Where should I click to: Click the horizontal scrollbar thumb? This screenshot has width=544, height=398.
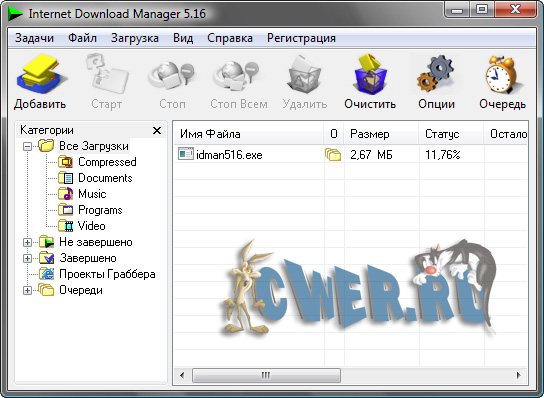pyautogui.click(x=266, y=375)
